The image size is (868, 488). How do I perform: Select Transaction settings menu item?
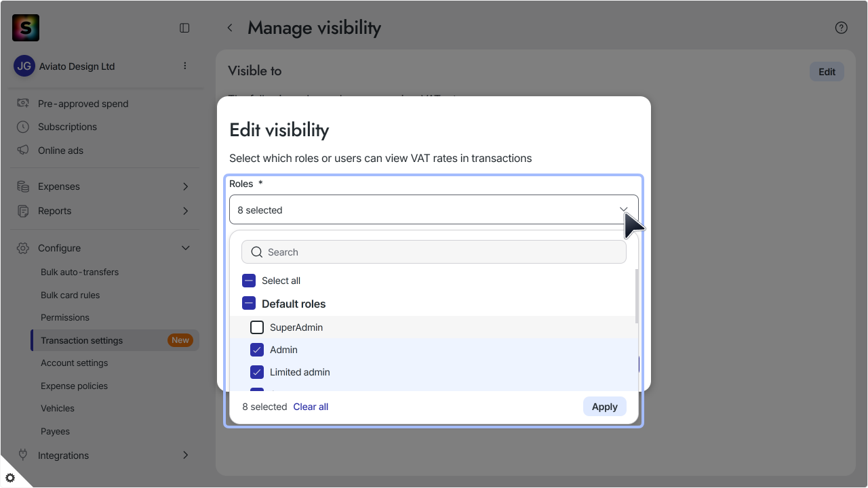click(x=115, y=340)
